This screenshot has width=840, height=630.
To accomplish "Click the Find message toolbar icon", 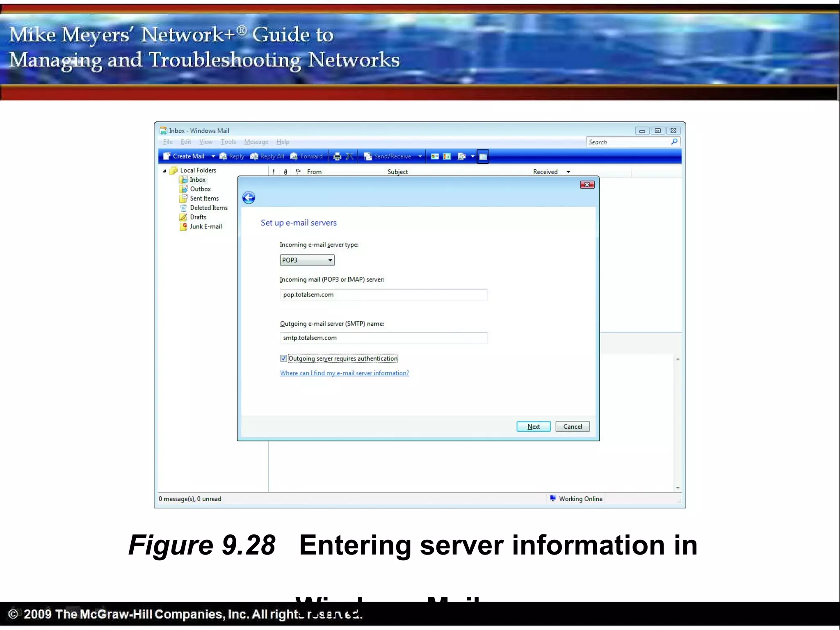I will (461, 156).
